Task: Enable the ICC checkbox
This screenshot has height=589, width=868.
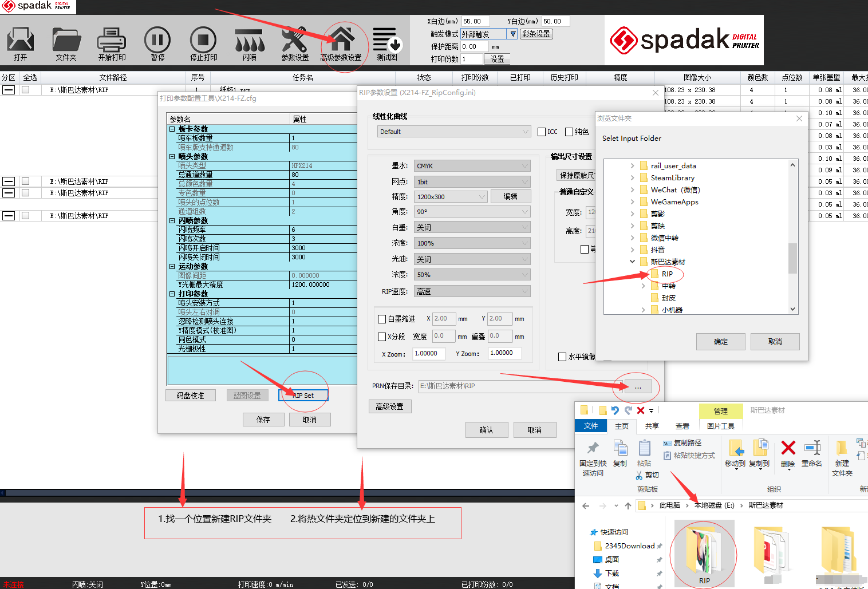Action: click(542, 132)
